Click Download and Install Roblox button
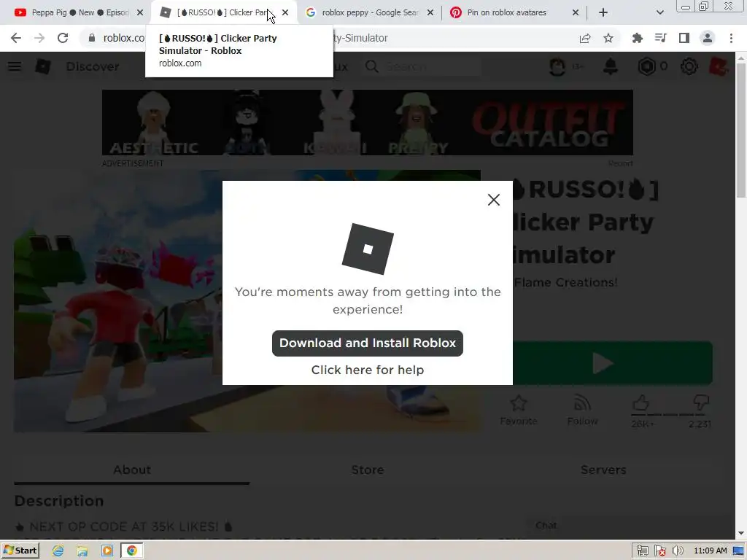This screenshot has width=747, height=560. [368, 343]
